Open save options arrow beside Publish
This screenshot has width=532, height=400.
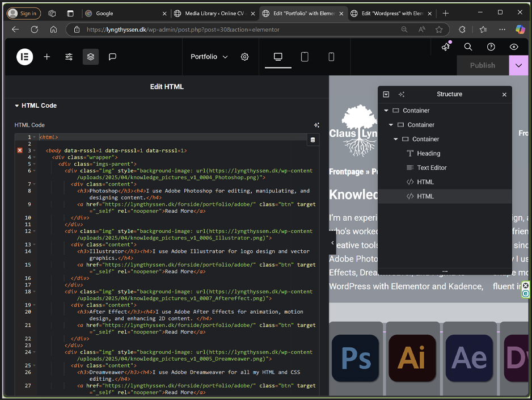click(x=518, y=65)
